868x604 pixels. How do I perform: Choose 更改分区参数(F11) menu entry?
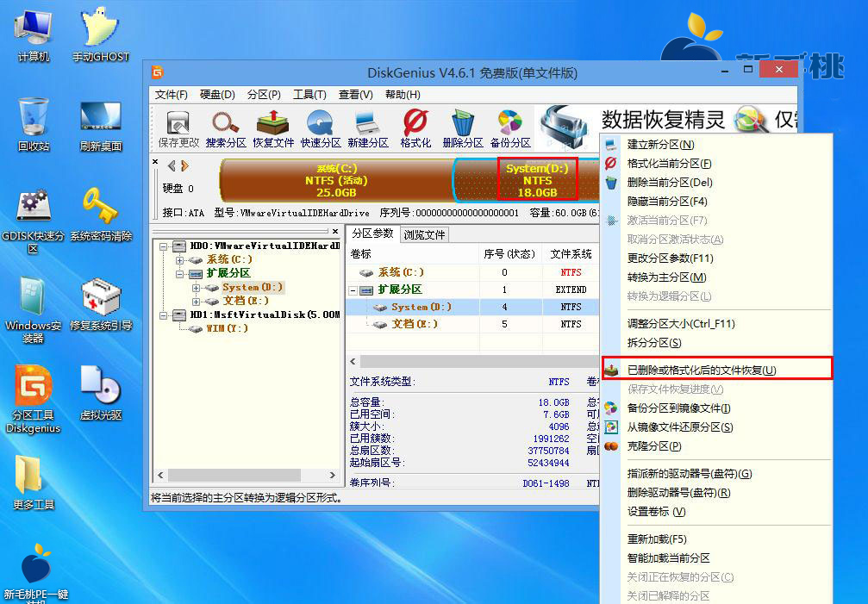715,258
